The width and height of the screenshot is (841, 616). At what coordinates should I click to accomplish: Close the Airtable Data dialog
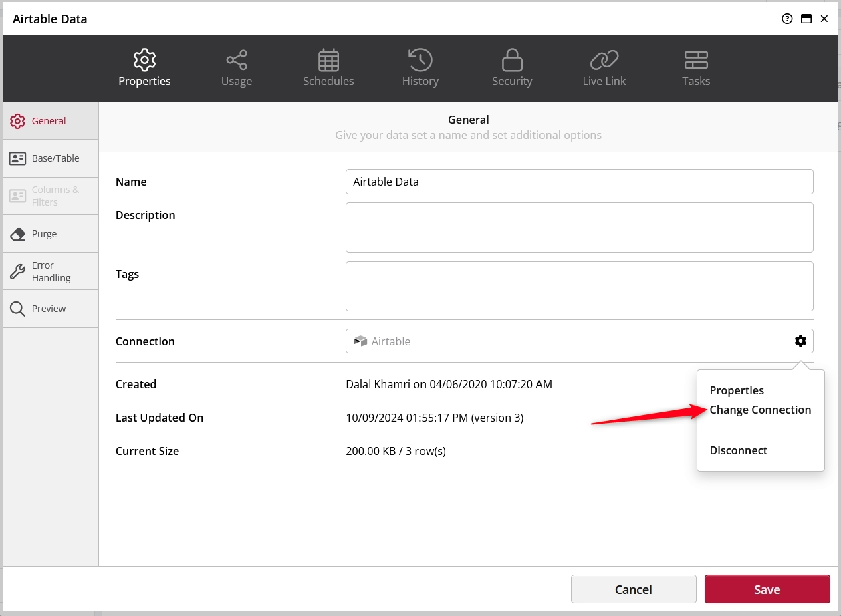pos(824,19)
